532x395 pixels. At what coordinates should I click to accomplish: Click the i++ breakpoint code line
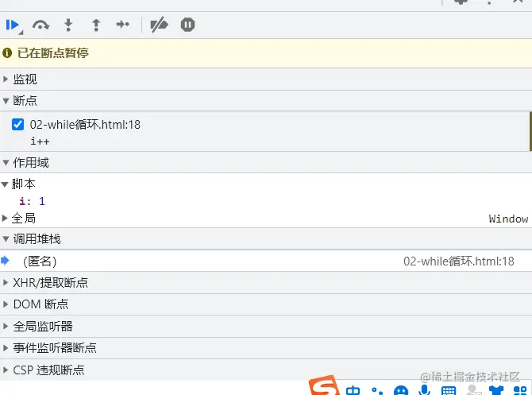pos(40,141)
